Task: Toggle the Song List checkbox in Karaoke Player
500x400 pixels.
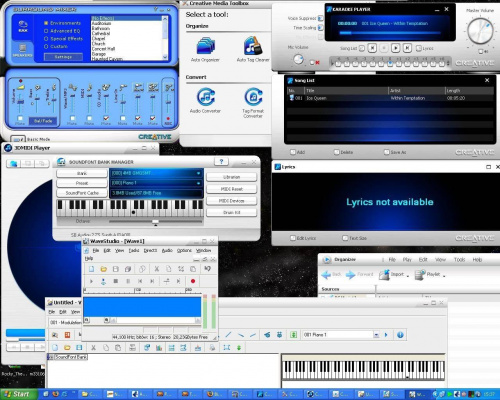Action: (362, 48)
